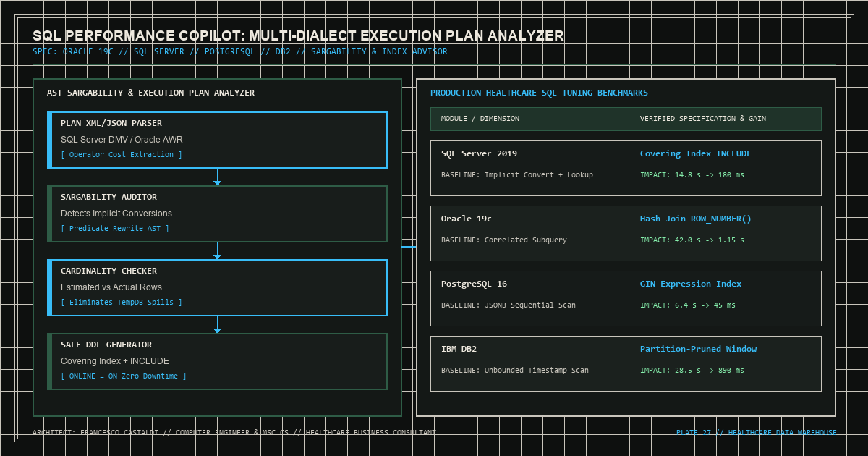Click 'IMPACT: 14.8 s -> 180 ms' value
The width and height of the screenshot is (868, 456).
(x=692, y=174)
